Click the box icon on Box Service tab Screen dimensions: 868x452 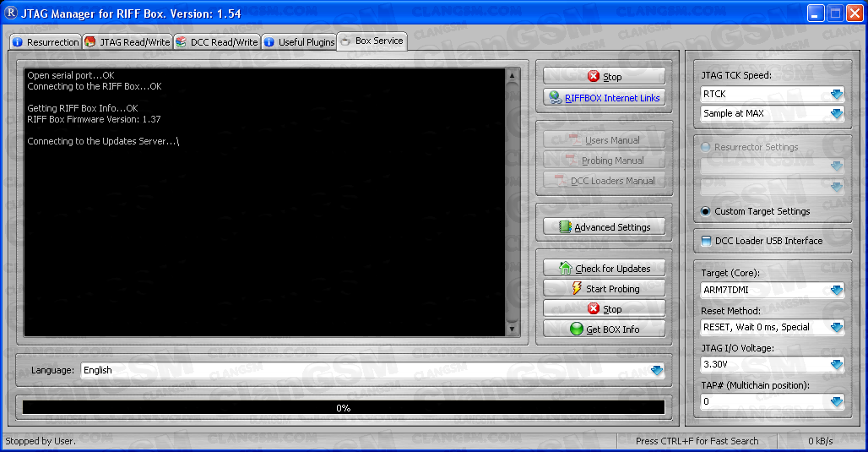coord(345,41)
